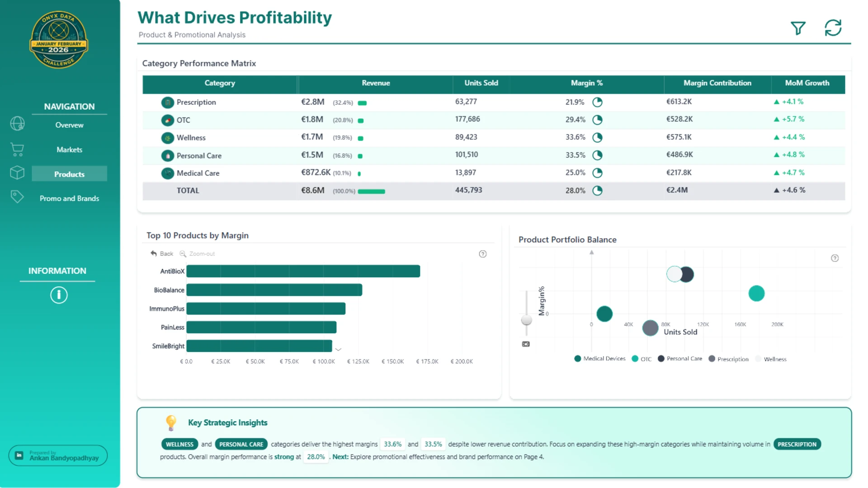Toggle the OTC legend item
Image resolution: width=868 pixels, height=488 pixels.
pos(642,359)
